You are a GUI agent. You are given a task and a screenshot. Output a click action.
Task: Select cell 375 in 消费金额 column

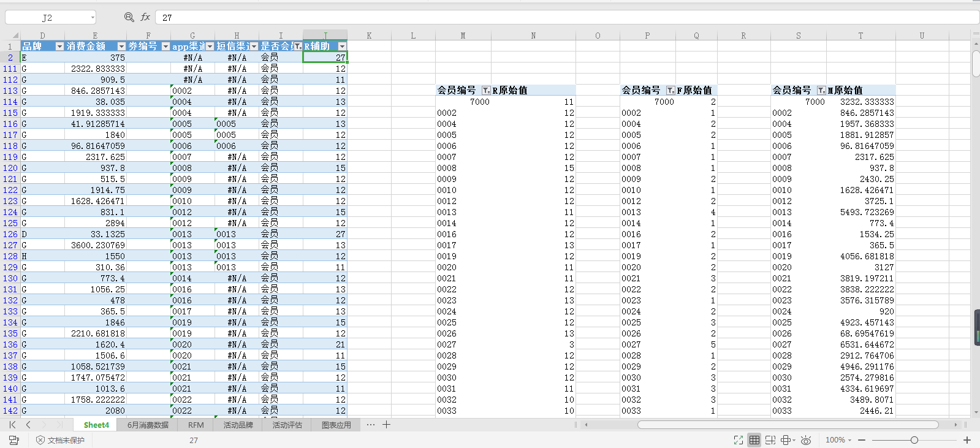(x=96, y=58)
